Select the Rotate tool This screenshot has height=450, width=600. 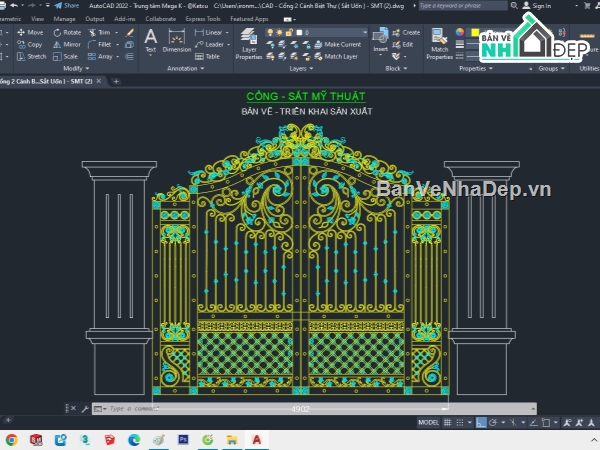tap(67, 33)
